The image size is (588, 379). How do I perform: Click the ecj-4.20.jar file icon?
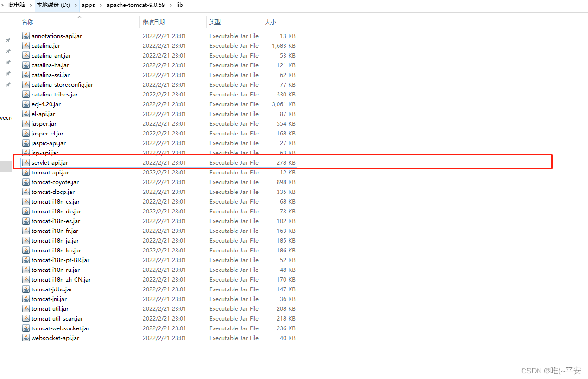click(26, 104)
